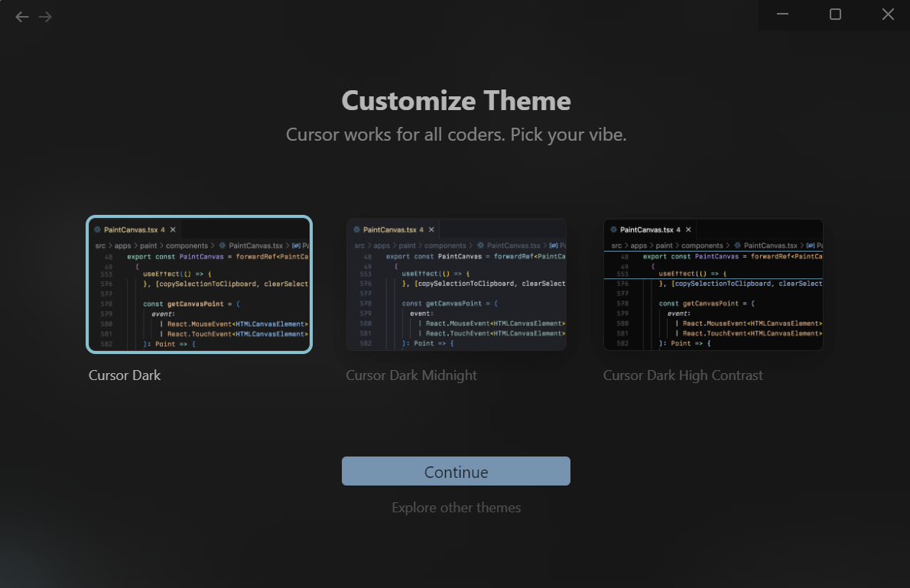Viewport: 910px width, 588px height.
Task: Go back using the left arrow
Action: point(22,17)
